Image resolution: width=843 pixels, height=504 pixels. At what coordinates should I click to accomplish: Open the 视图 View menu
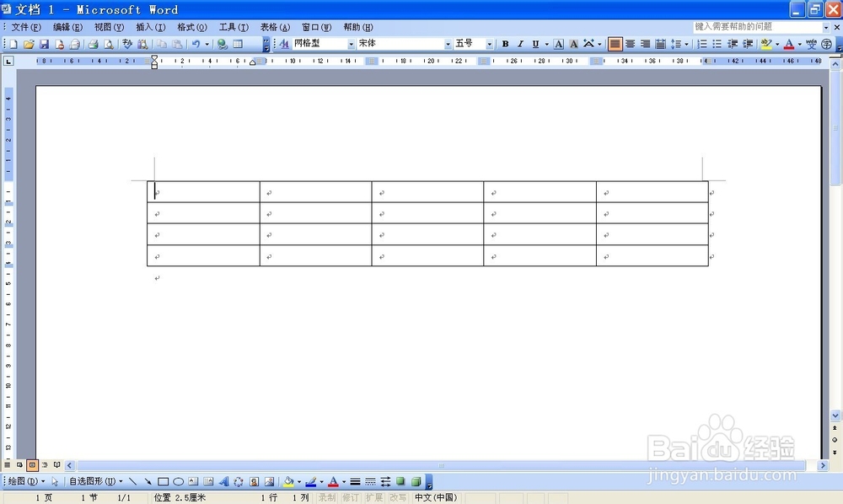(109, 27)
